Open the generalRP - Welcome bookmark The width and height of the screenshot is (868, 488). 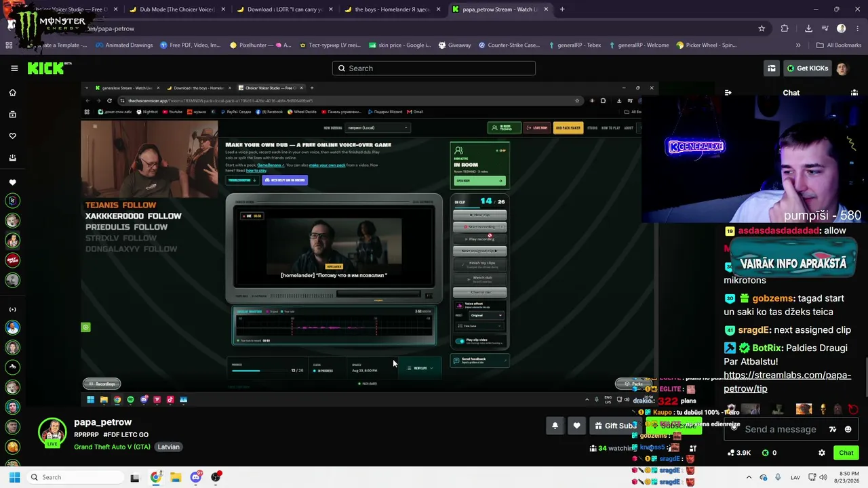tap(639, 45)
